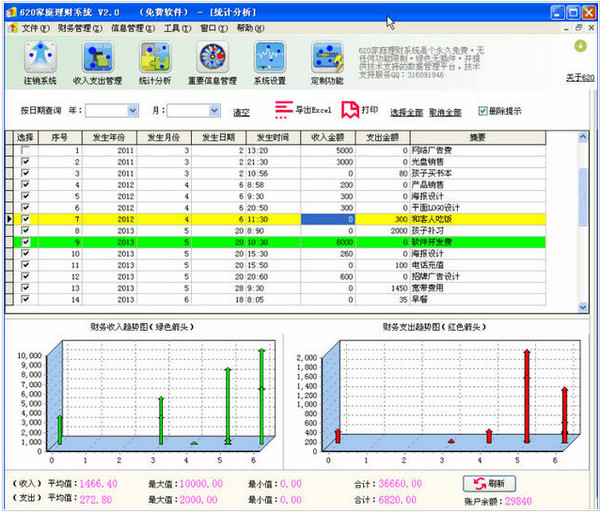Uncheck selection box for row 3 孩子买书本
The height and width of the screenshot is (514, 600).
(25, 173)
